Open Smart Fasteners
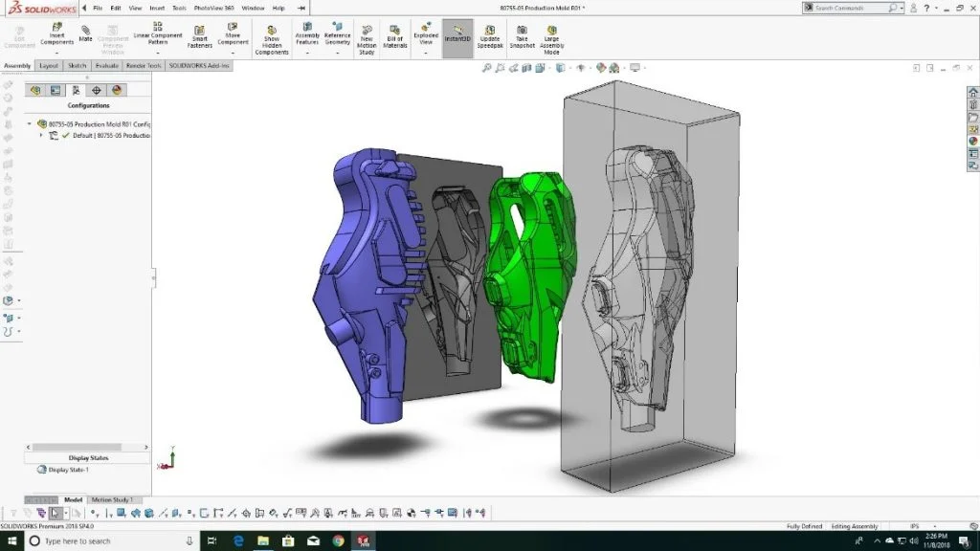The width and height of the screenshot is (980, 551). pyautogui.click(x=201, y=36)
